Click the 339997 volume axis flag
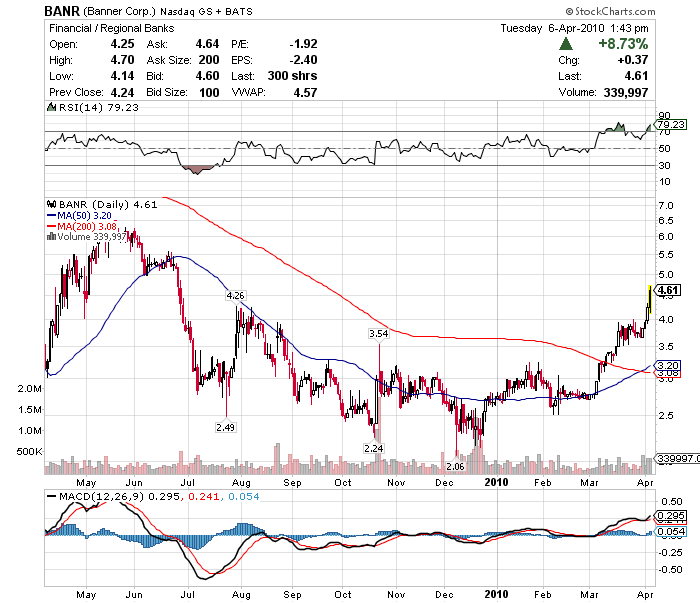 [x=677, y=458]
